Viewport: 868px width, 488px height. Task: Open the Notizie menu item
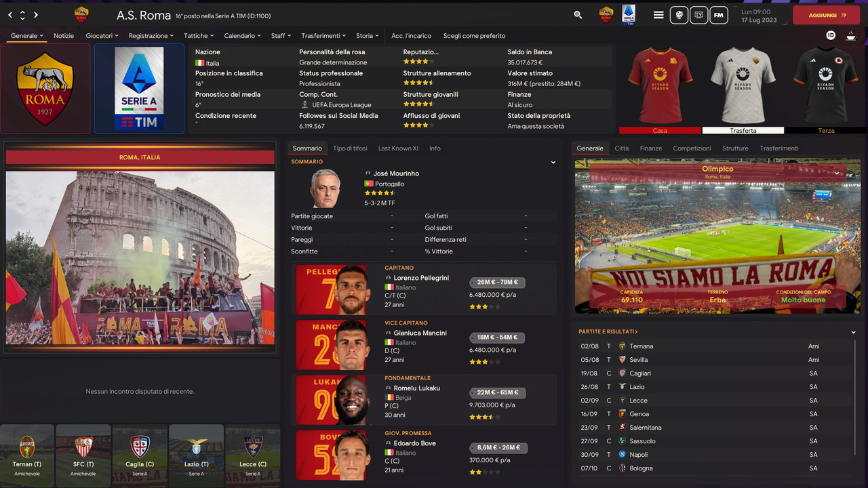point(64,36)
